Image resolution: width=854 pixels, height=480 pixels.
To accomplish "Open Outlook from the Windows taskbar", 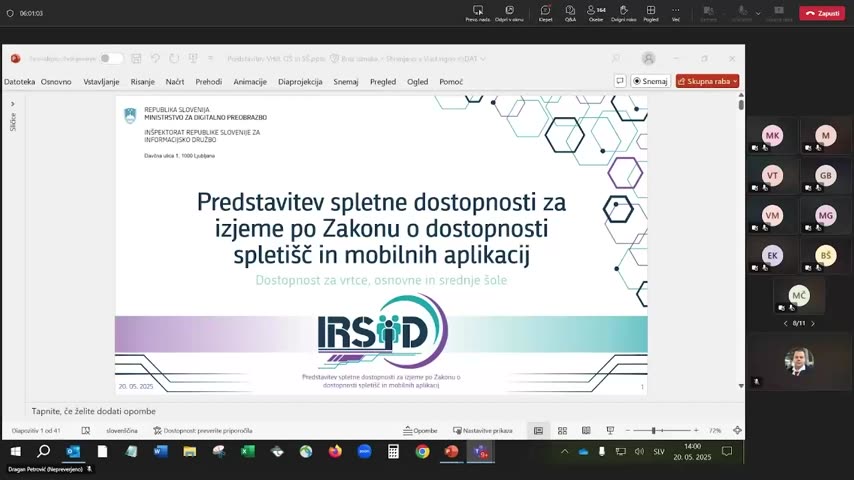I will pos(73,452).
